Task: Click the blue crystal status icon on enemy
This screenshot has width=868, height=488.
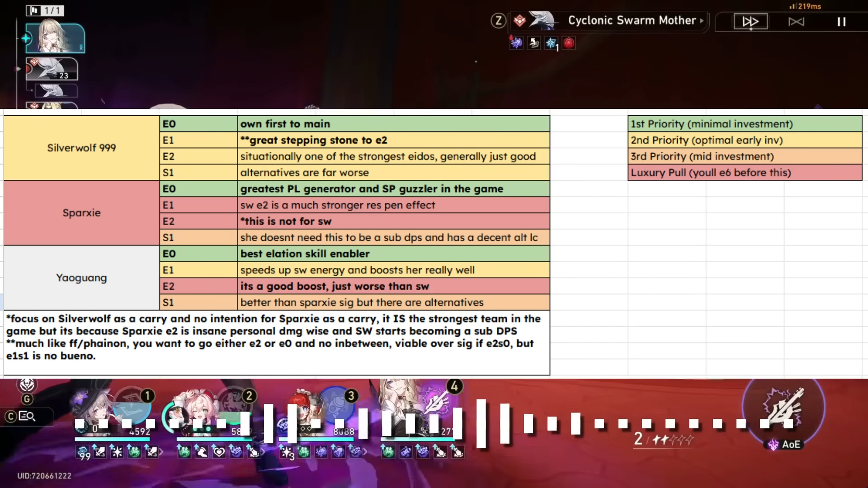Action: [551, 43]
